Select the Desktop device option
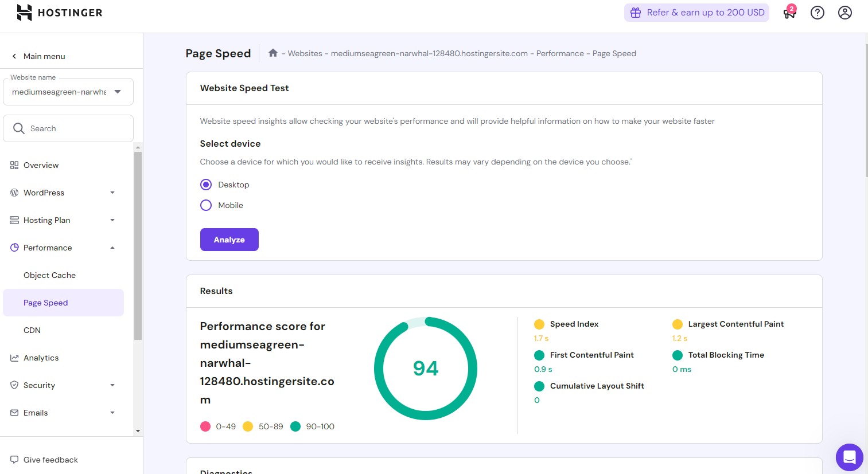Image resolution: width=868 pixels, height=474 pixels. [206, 185]
